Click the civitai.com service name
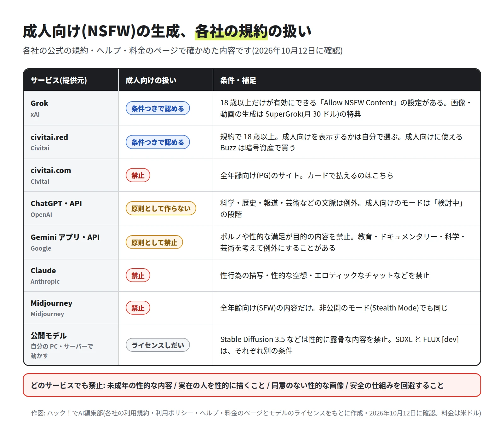 [x=51, y=171]
